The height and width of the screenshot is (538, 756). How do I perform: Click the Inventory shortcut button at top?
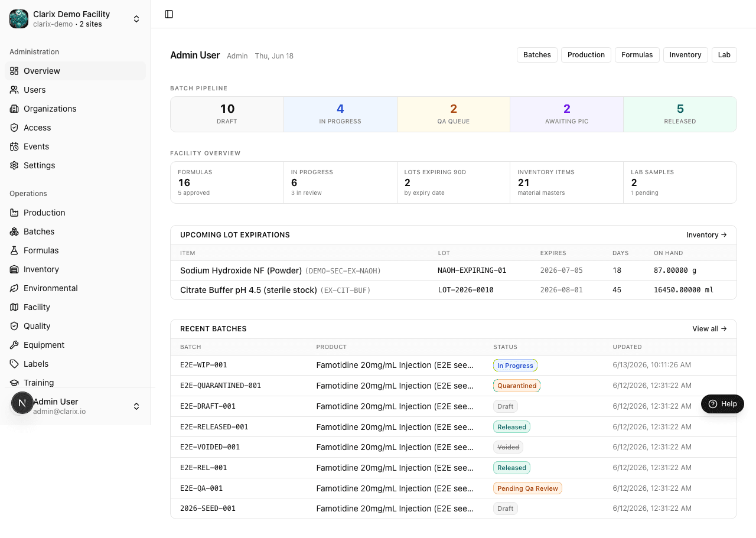685,55
